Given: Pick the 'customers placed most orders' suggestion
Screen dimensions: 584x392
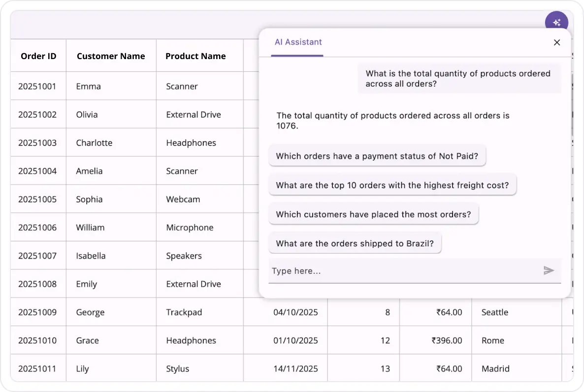Looking at the screenshot, I should (x=373, y=214).
